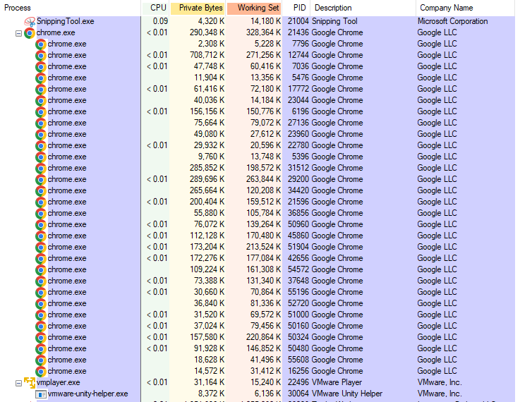The image size is (532, 402).
Task: Click Chrome icon of PID 23960 row
Action: point(41,134)
